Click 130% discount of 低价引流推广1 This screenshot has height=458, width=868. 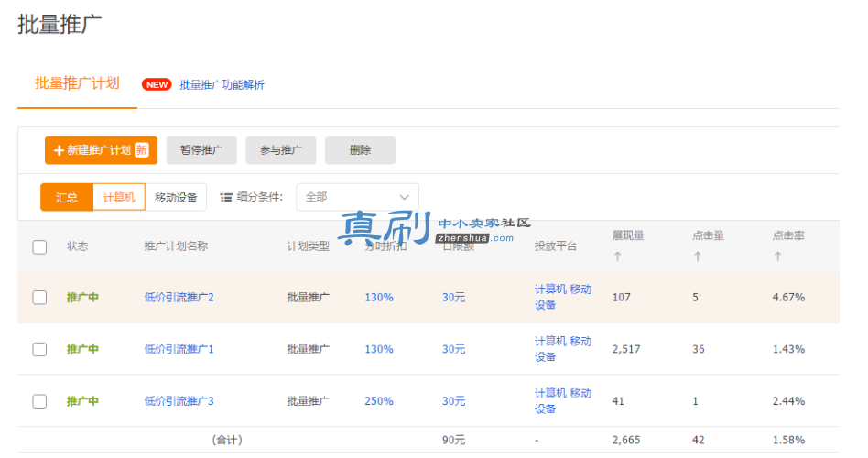[x=379, y=349]
